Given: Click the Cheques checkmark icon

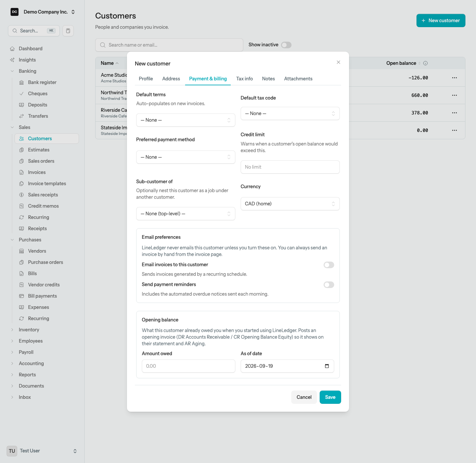Looking at the screenshot, I should pyautogui.click(x=21, y=94).
